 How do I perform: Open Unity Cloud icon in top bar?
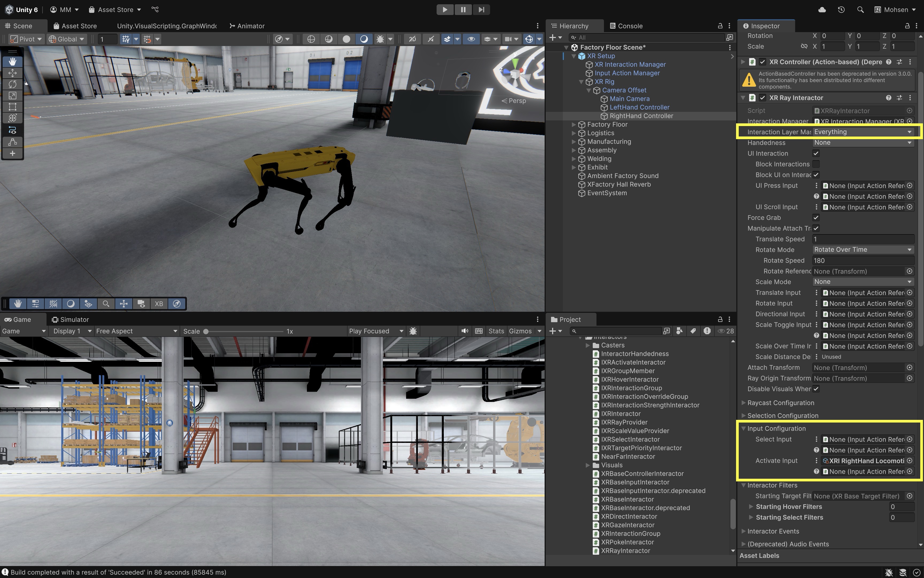click(x=822, y=10)
